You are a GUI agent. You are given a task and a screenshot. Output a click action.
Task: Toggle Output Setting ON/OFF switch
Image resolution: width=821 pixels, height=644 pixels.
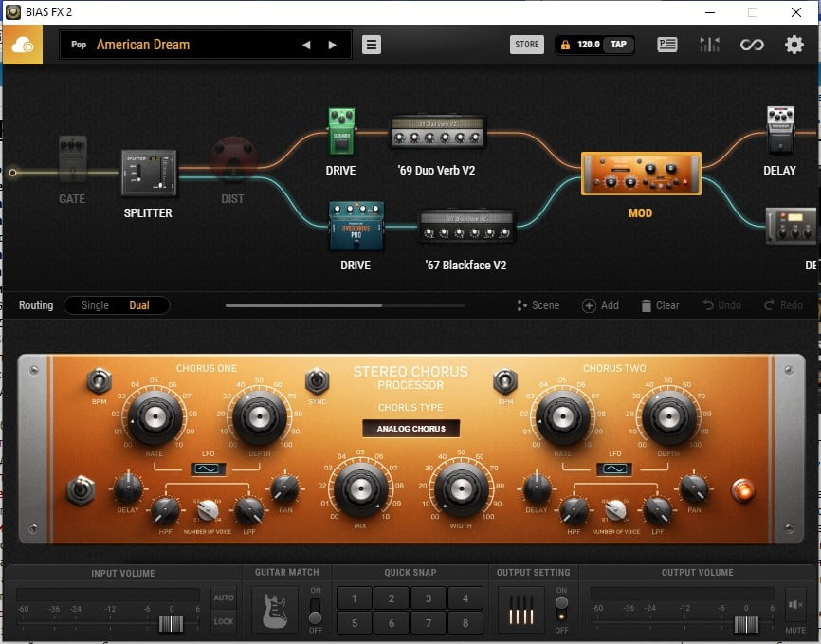click(561, 609)
